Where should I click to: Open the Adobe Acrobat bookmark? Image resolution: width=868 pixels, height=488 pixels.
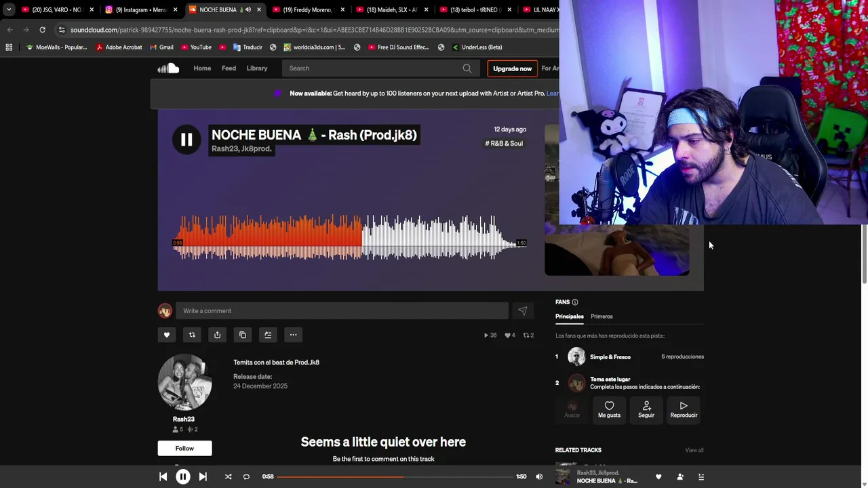(119, 47)
